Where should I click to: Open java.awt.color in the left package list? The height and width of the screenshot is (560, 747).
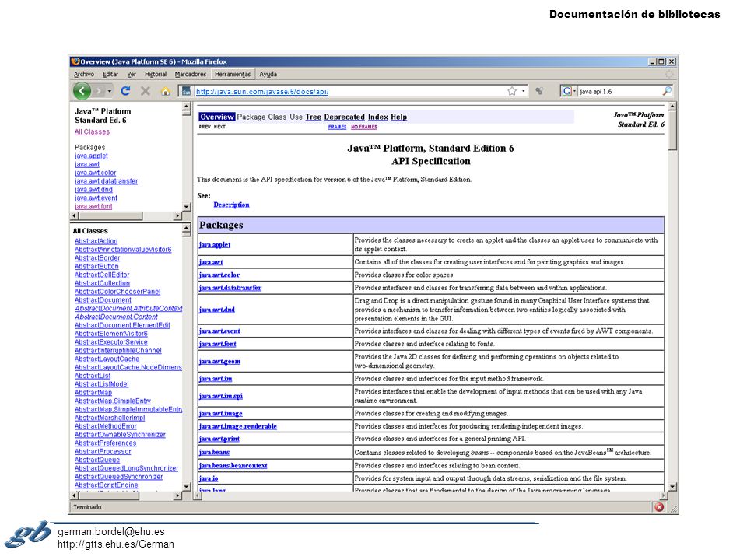click(x=95, y=173)
